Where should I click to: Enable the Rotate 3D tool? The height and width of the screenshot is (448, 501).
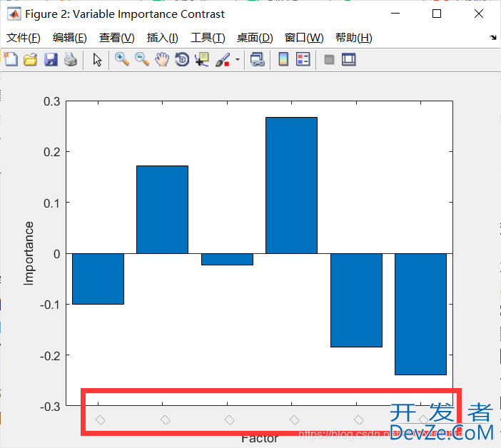(182, 60)
